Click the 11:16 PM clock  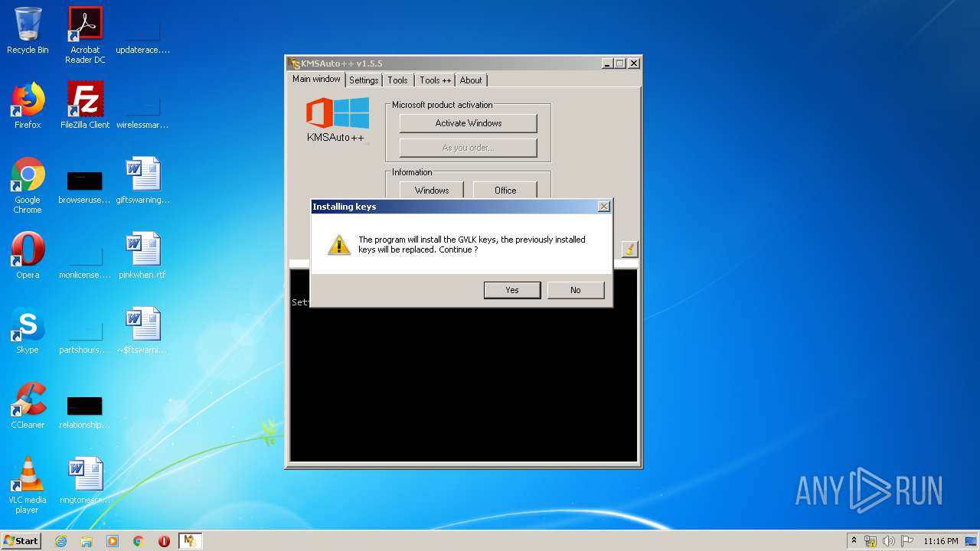point(940,541)
